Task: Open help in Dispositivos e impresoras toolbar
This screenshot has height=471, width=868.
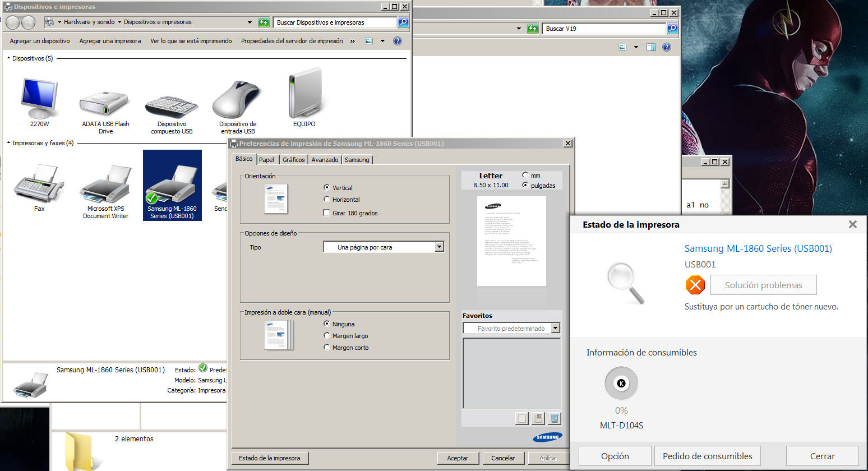Action: coord(398,41)
